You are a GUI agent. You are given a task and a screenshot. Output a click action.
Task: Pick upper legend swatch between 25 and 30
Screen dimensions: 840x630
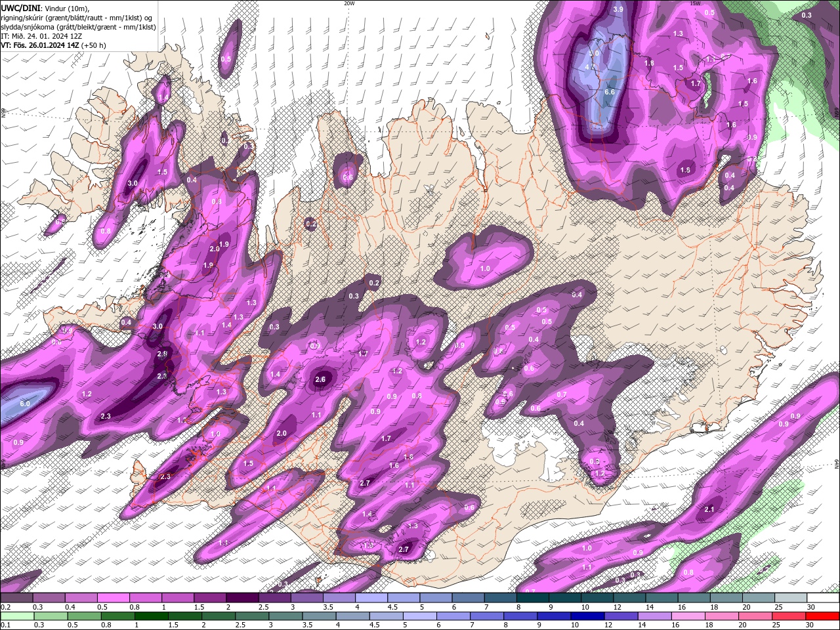(791, 598)
